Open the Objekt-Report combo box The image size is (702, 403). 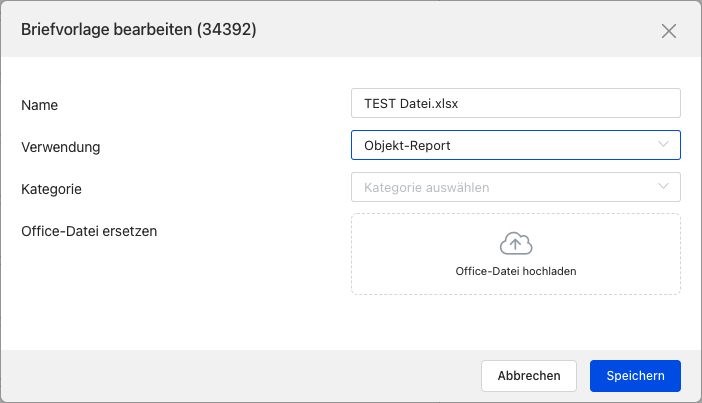(500, 145)
